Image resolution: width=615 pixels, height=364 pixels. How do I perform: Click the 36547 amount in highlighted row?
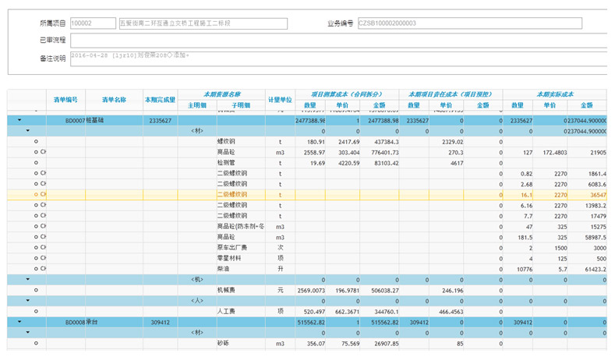click(587, 195)
